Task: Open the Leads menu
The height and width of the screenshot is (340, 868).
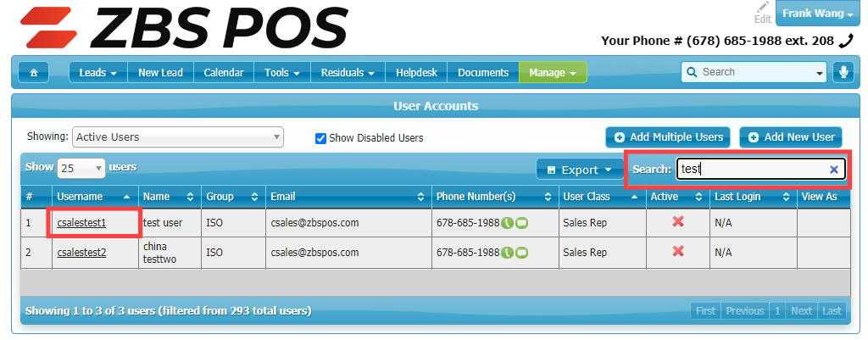Action: [x=98, y=73]
